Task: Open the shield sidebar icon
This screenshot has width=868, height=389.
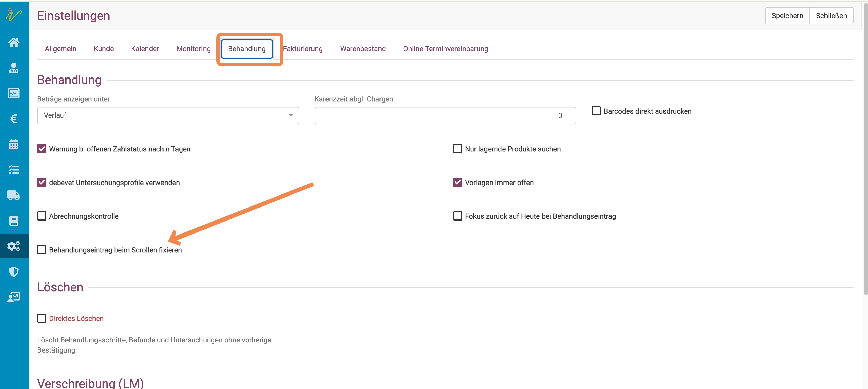Action: [x=14, y=271]
